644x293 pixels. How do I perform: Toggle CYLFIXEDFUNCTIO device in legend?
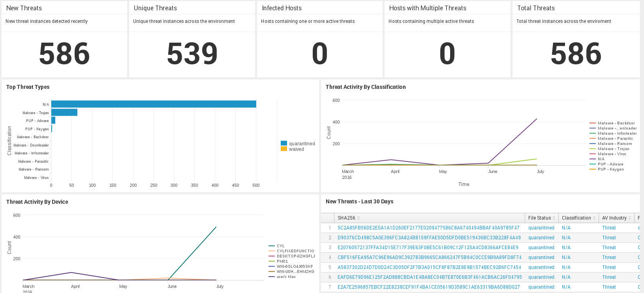pyautogui.click(x=291, y=251)
